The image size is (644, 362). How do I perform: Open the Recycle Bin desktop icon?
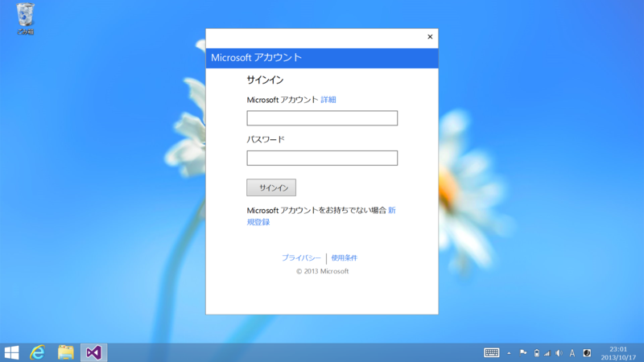click(25, 19)
